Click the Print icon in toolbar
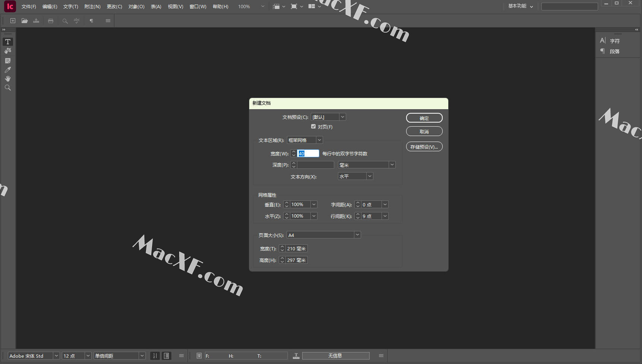The height and width of the screenshot is (364, 642). [51, 21]
